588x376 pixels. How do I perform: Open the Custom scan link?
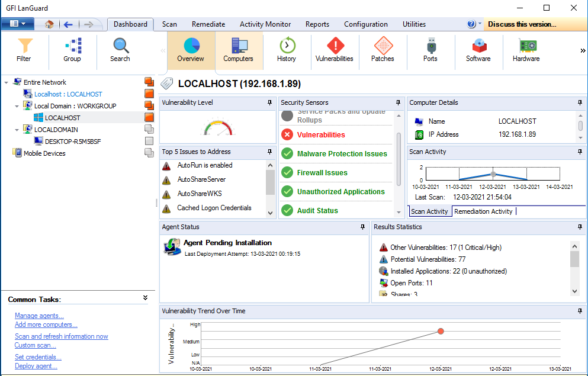click(36, 345)
